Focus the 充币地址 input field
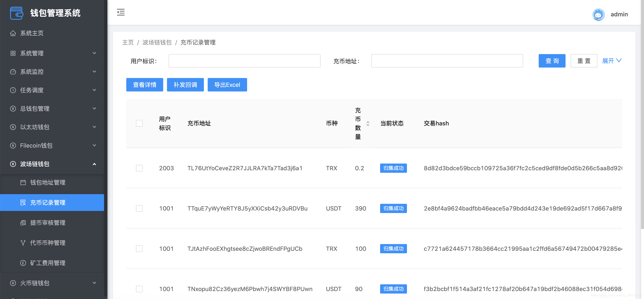644x299 pixels. click(x=447, y=61)
